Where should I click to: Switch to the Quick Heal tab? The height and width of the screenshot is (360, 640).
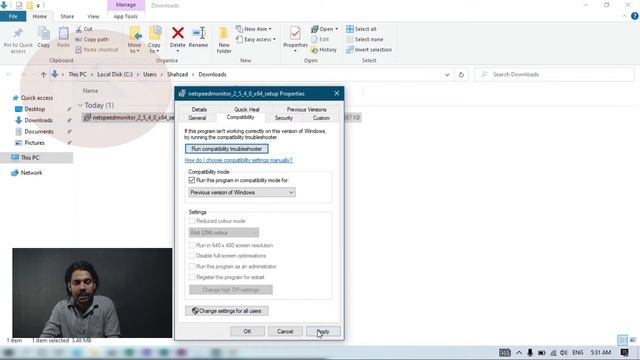247,109
